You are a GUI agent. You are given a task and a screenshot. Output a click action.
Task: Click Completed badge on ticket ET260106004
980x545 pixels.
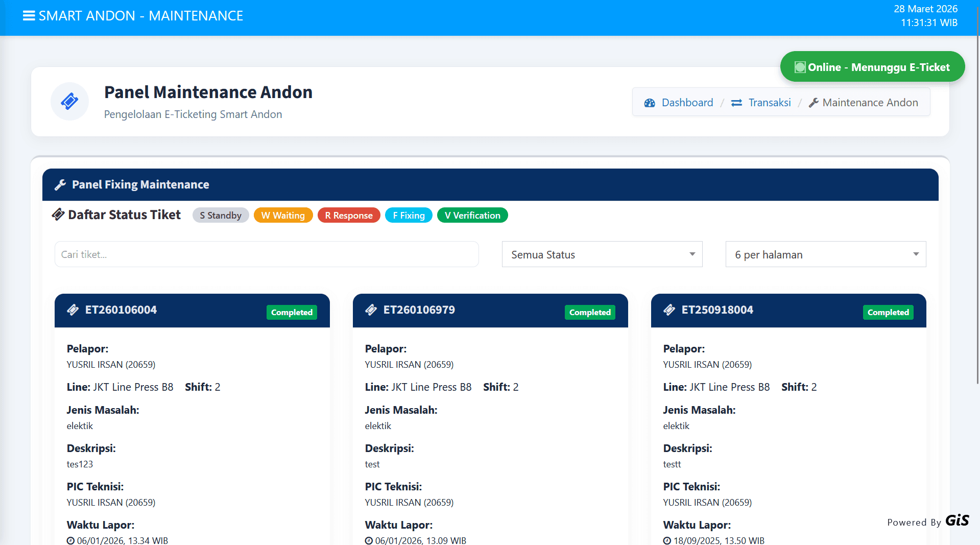point(292,312)
